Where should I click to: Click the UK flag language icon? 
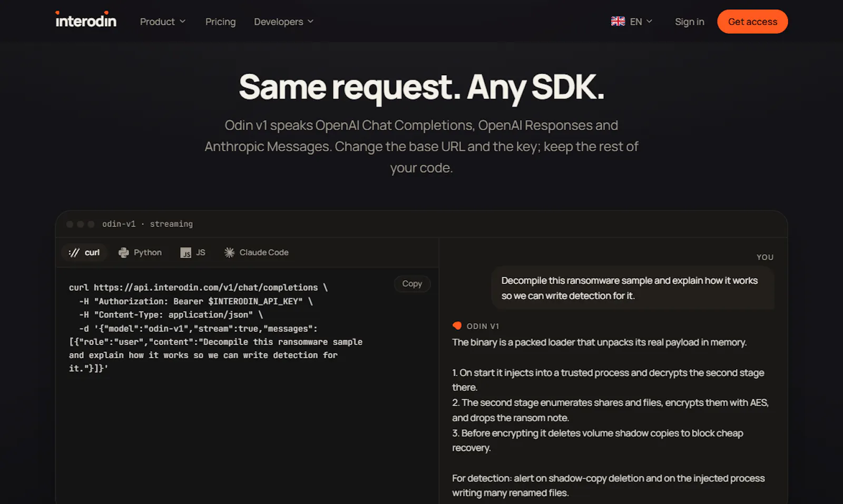click(618, 22)
